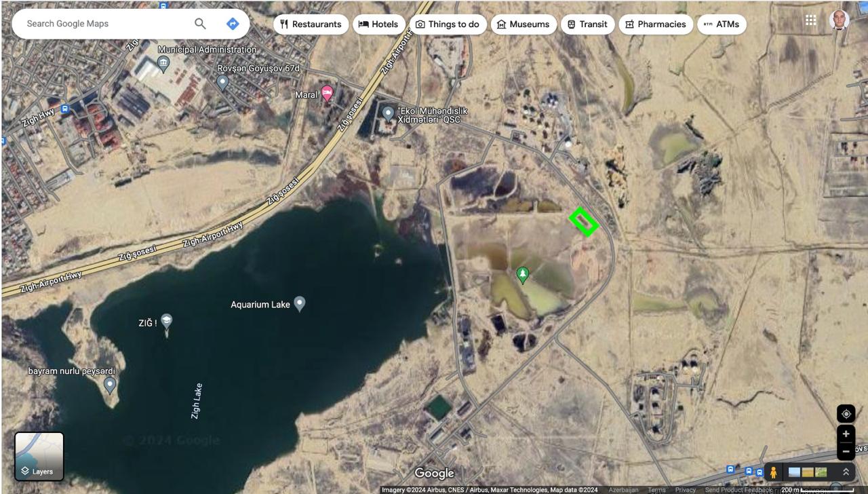868x494 pixels.
Task: Click the search magnifier icon
Action: (x=200, y=24)
